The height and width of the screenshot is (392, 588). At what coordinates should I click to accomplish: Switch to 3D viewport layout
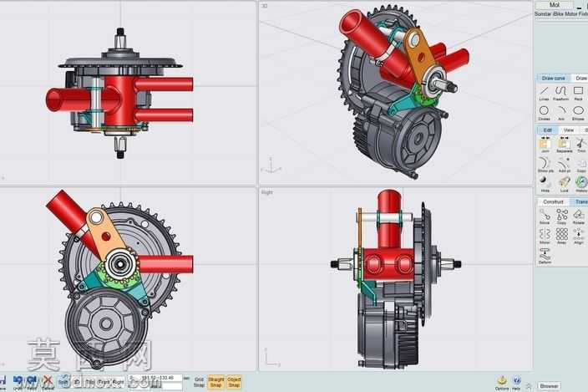pyautogui.click(x=77, y=382)
